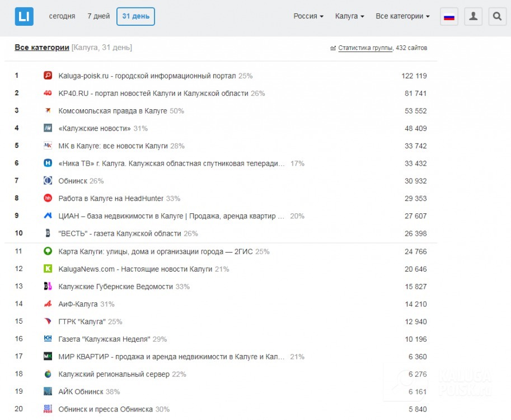Open KP40.RU портал новостей link
The width and height of the screenshot is (511, 420).
pos(153,94)
